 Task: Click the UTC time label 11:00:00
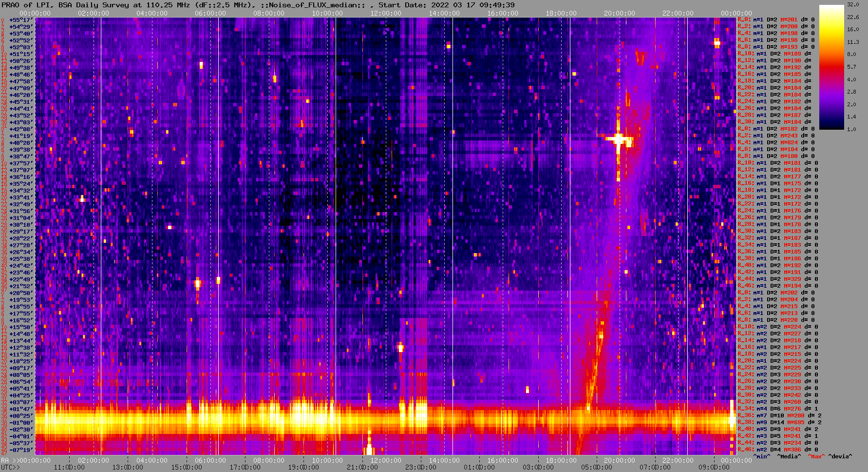coord(69,467)
